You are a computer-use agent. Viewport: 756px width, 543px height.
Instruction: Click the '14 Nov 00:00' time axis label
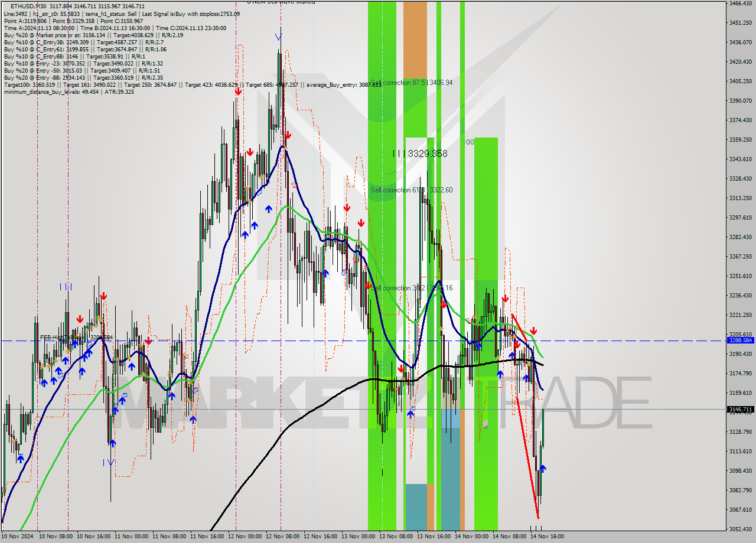click(x=471, y=537)
